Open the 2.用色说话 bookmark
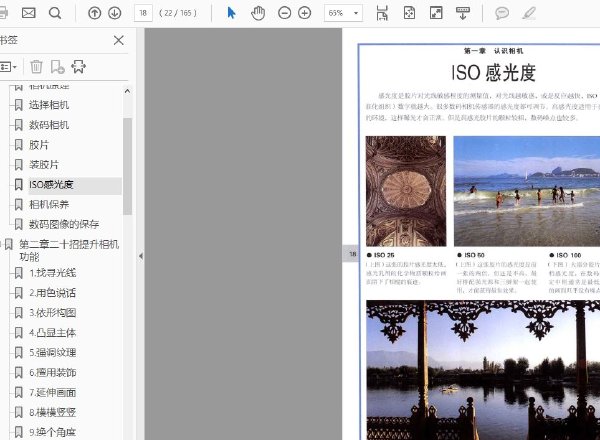 (53, 293)
